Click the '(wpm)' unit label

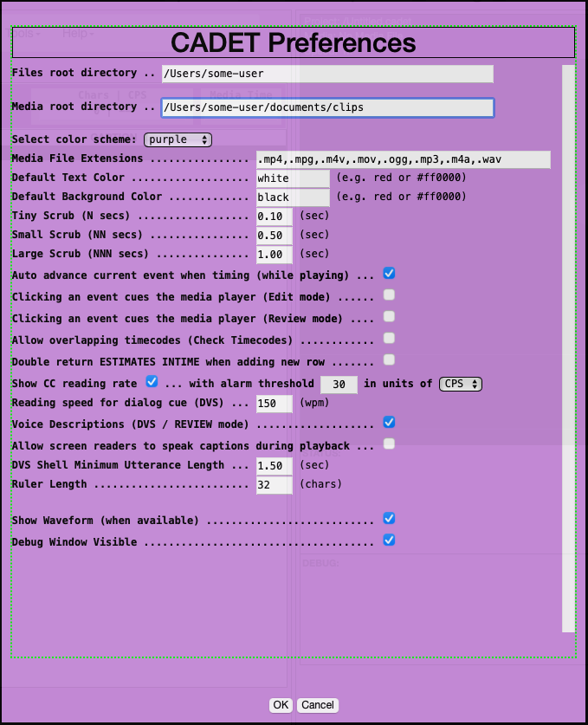[x=314, y=402]
